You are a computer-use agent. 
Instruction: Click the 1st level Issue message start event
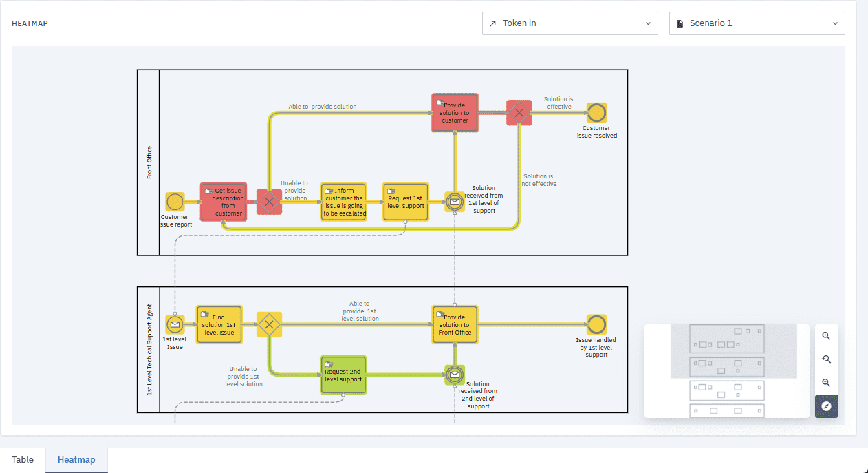click(175, 324)
